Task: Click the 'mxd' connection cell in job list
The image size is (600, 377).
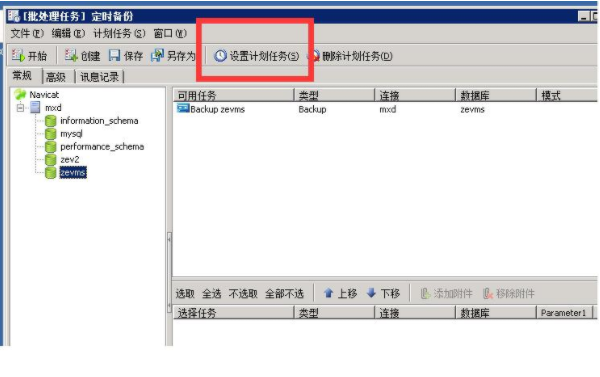Action: coord(388,109)
